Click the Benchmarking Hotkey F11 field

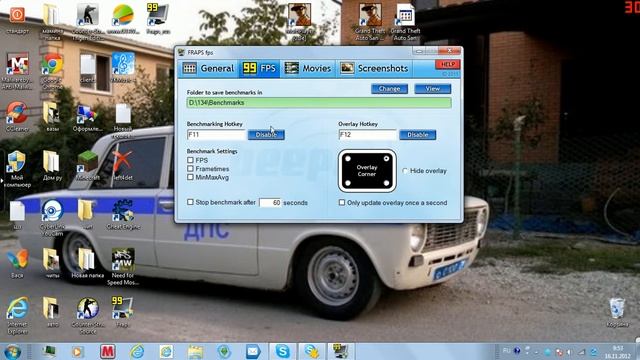tap(216, 135)
